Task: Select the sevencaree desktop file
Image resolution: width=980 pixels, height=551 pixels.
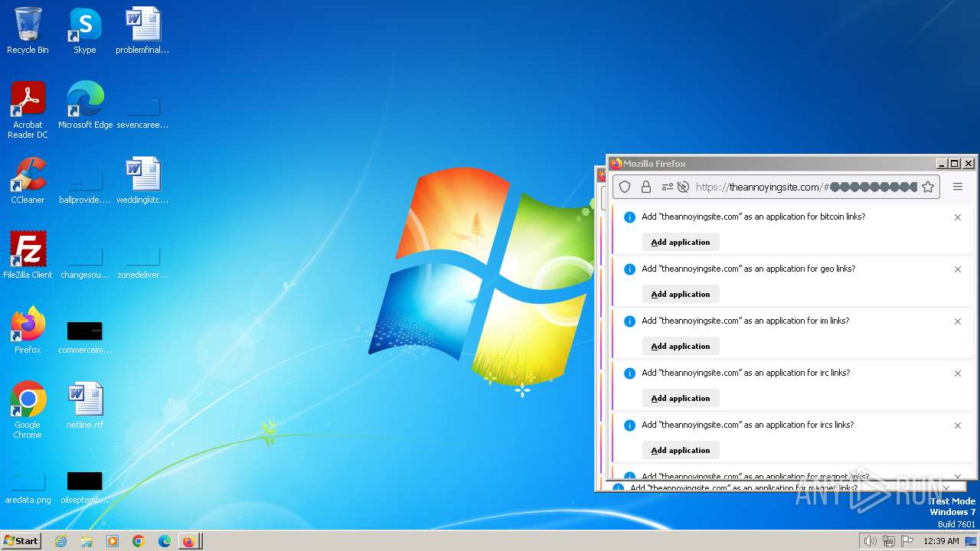Action: pos(142,111)
